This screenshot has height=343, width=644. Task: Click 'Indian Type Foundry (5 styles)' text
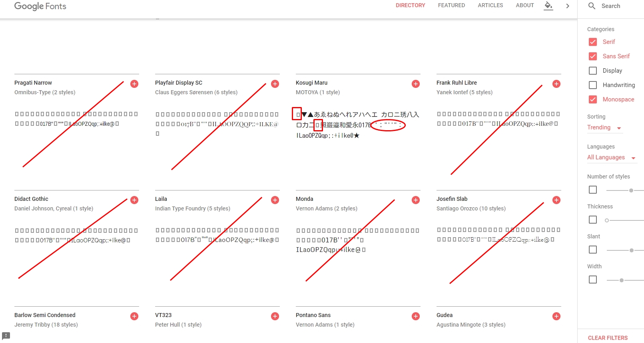tap(193, 208)
